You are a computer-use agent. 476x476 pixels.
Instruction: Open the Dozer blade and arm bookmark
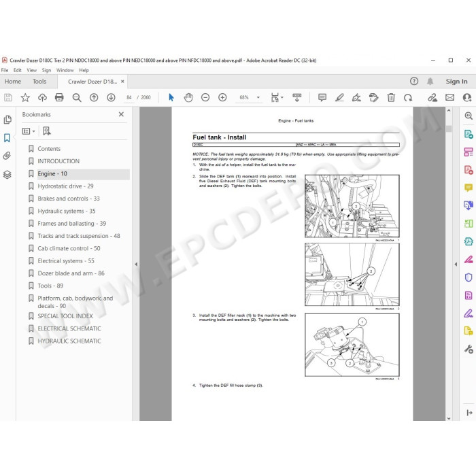point(71,273)
